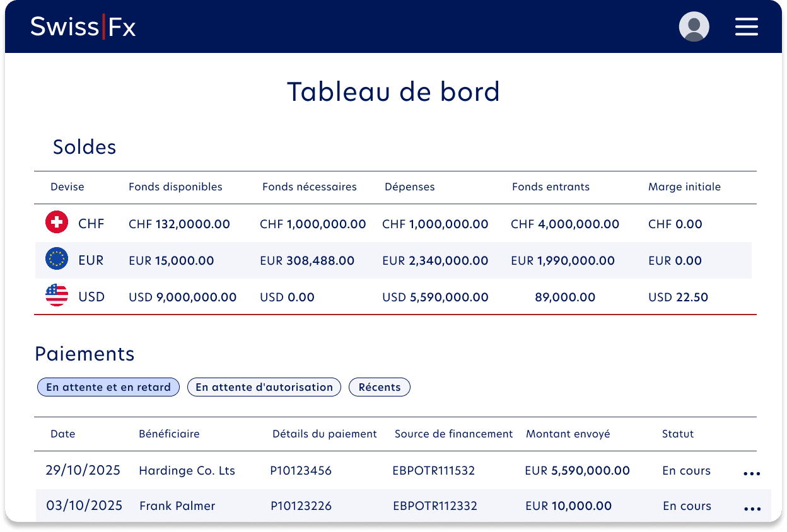Switch to the 'Récents' filter
Image resolution: width=787 pixels, height=532 pixels.
click(x=379, y=387)
